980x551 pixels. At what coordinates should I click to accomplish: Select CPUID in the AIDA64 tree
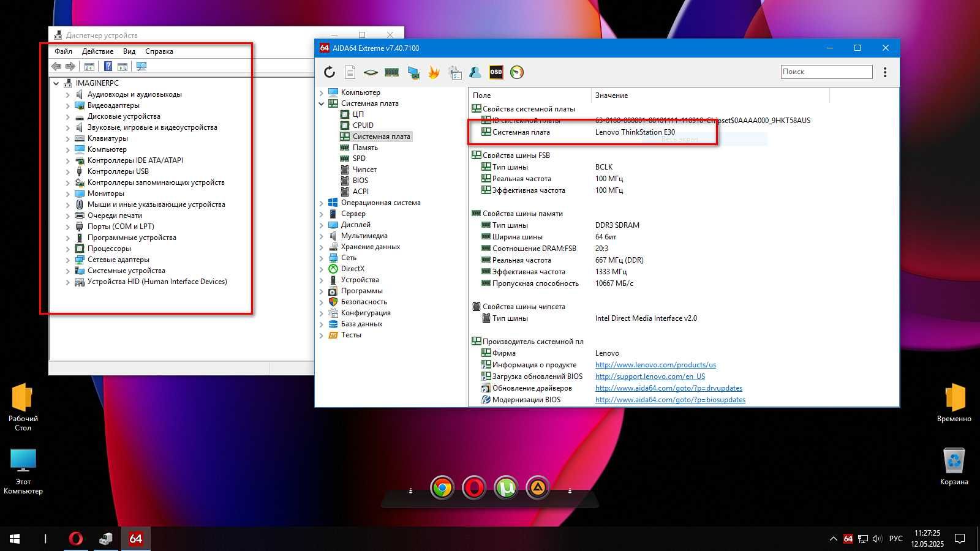pyautogui.click(x=363, y=126)
